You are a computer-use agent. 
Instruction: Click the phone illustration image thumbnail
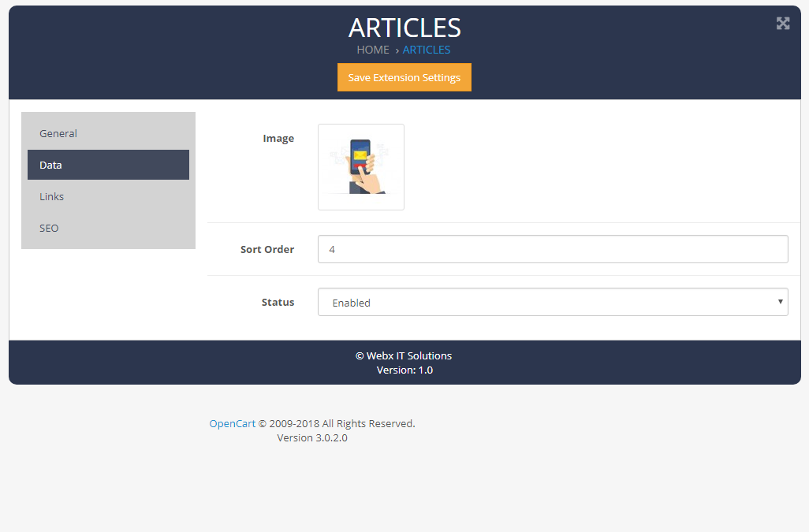pos(361,167)
